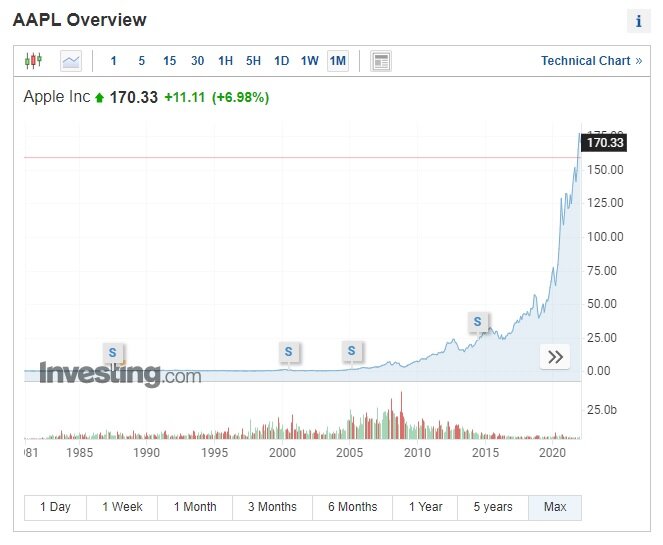The height and width of the screenshot is (545, 663).
Task: Toggle the news panel icon
Action: (x=381, y=61)
